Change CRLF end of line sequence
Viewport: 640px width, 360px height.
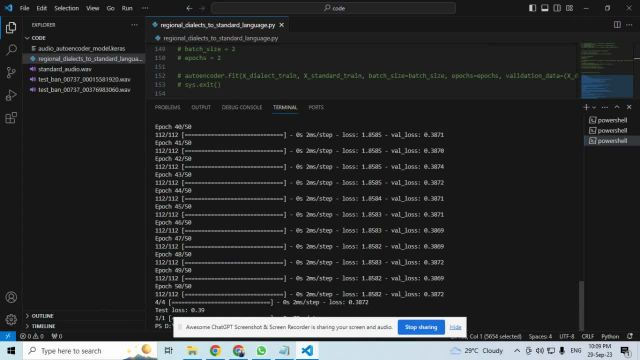pyautogui.click(x=587, y=336)
